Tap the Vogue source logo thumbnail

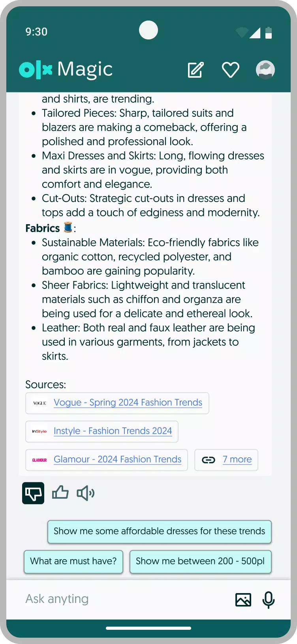pyautogui.click(x=39, y=403)
